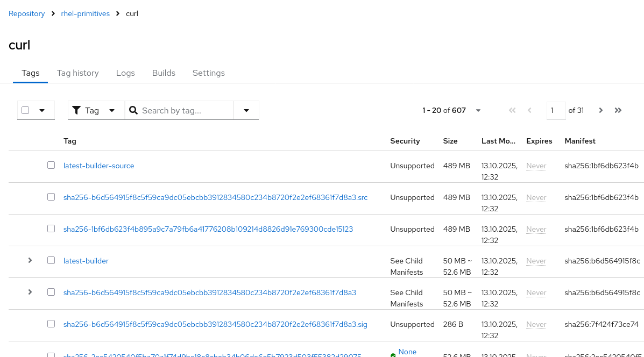The height and width of the screenshot is (357, 644).
Task: Select checkbox for tag ending 68361f7d8a3
Action: click(51, 292)
